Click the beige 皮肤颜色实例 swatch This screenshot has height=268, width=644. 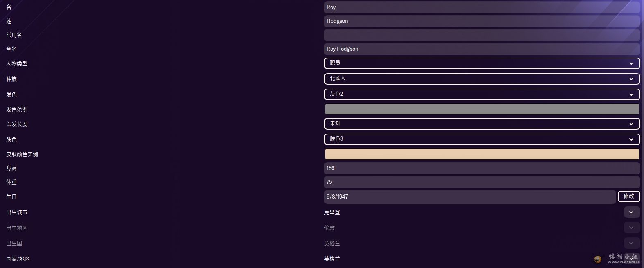[x=482, y=154]
